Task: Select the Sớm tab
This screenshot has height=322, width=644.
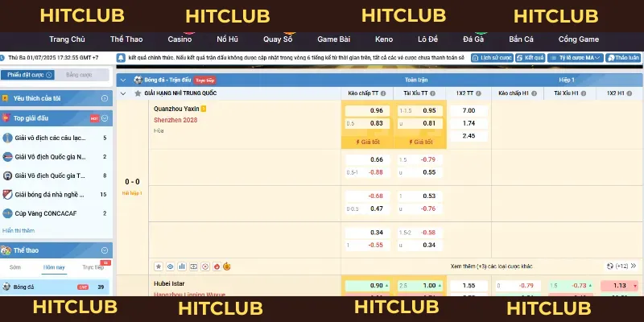Action: click(15, 267)
